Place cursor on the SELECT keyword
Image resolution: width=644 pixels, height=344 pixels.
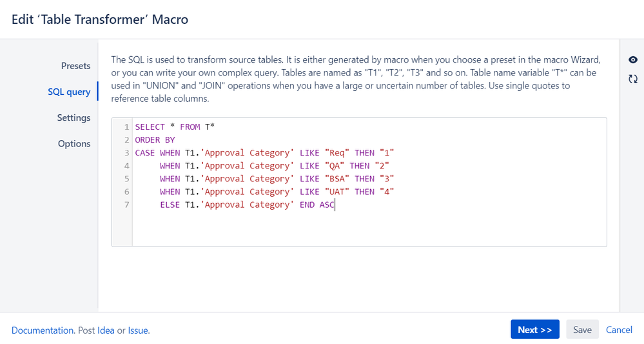coord(150,127)
